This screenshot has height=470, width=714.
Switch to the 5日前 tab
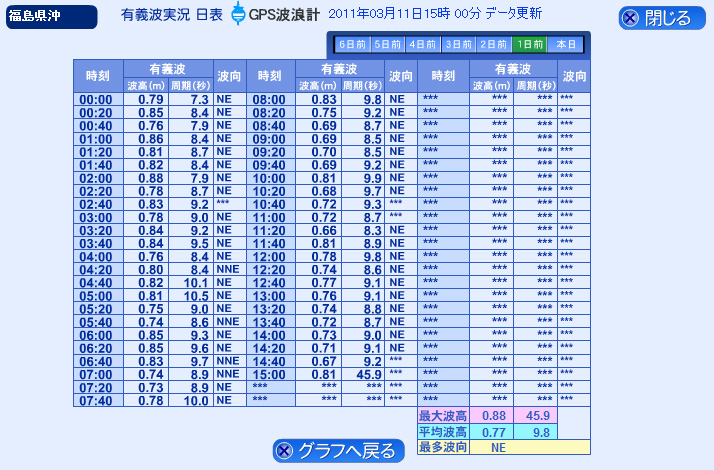click(388, 45)
